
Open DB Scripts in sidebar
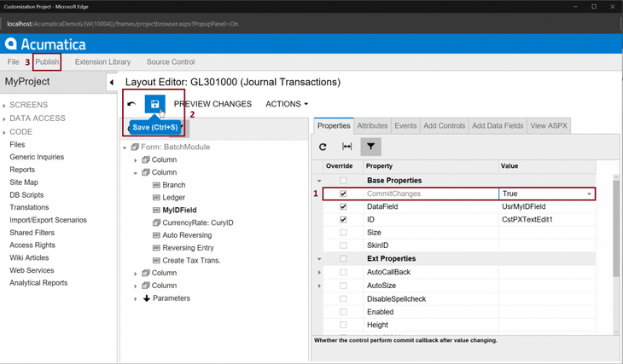click(x=26, y=195)
